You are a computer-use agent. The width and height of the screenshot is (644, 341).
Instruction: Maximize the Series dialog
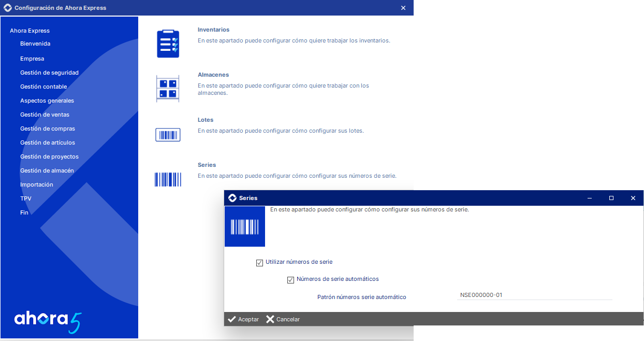coord(611,198)
